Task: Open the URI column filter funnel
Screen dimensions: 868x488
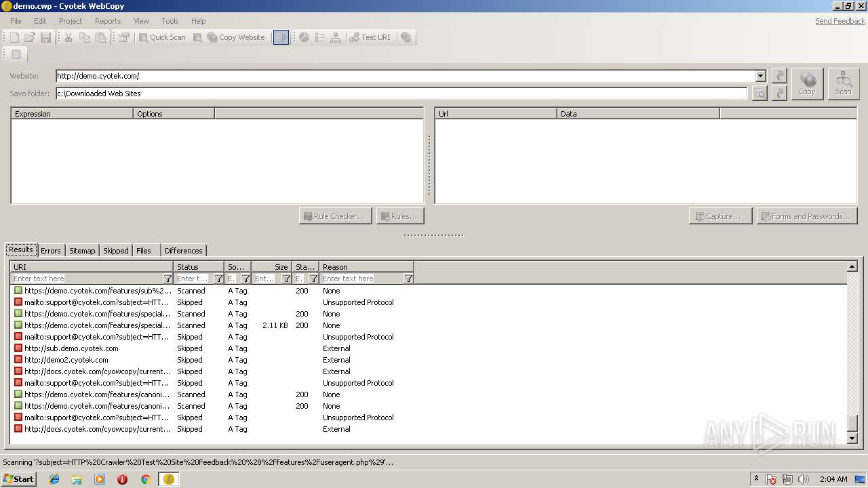Action: [x=167, y=279]
